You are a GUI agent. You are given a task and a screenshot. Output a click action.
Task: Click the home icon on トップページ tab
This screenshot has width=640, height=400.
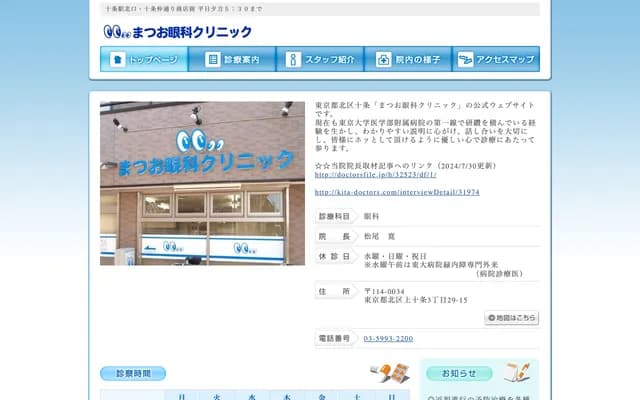[x=117, y=59]
